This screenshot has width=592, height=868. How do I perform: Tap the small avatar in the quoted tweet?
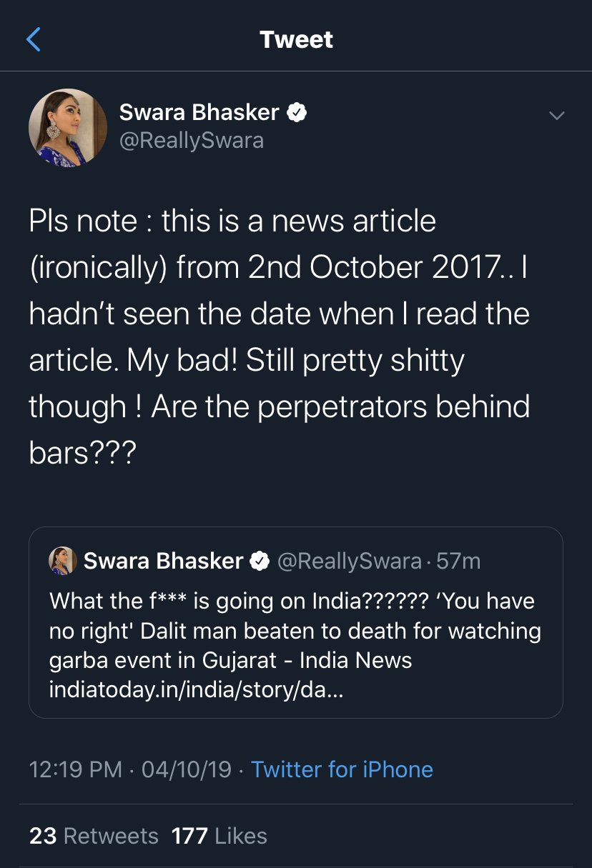[x=62, y=562]
